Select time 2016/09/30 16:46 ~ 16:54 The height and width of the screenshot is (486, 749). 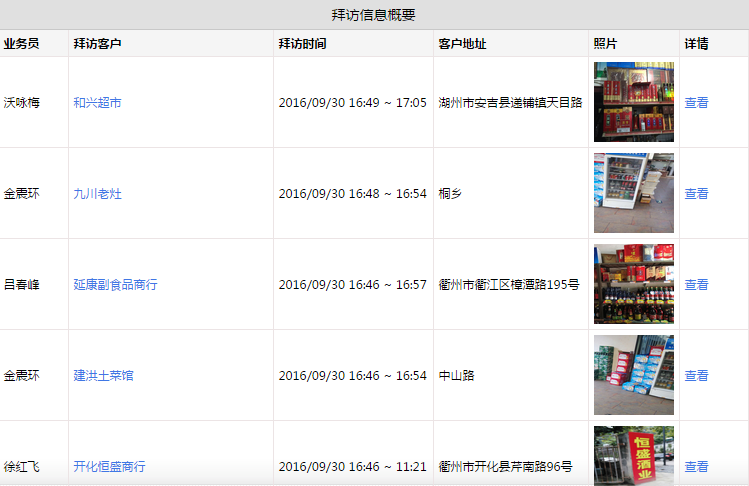tap(353, 376)
